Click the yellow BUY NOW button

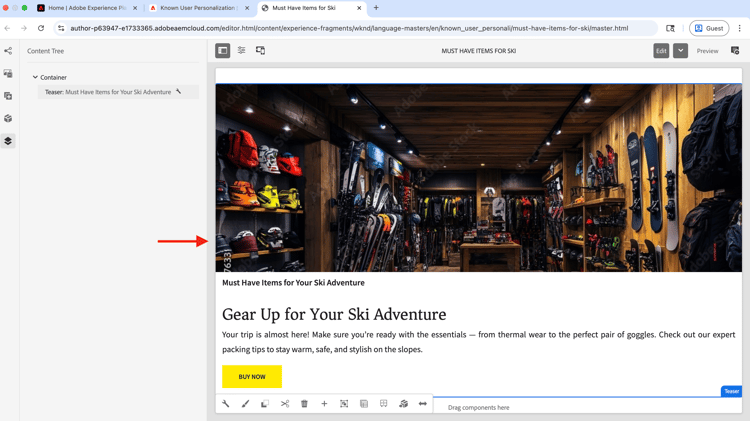click(252, 377)
